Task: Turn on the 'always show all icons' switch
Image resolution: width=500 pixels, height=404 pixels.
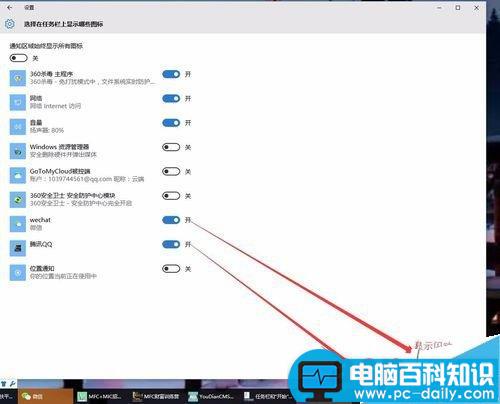Action: tap(18, 58)
